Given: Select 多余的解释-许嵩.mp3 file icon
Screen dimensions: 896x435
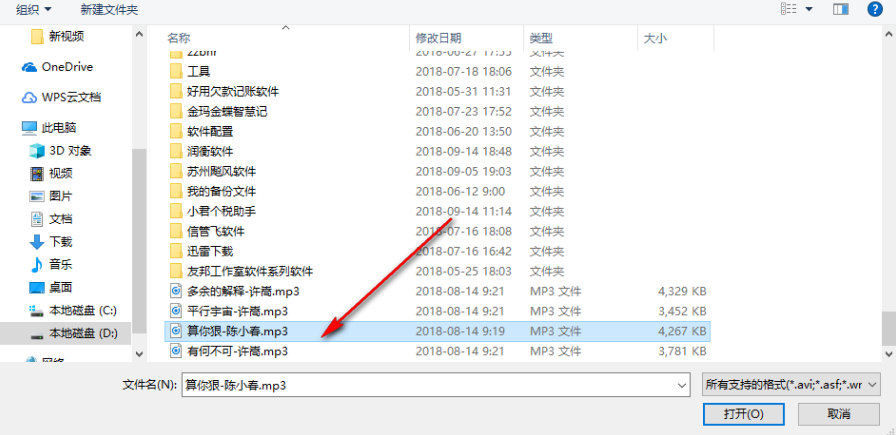Looking at the screenshot, I should pyautogui.click(x=176, y=292).
